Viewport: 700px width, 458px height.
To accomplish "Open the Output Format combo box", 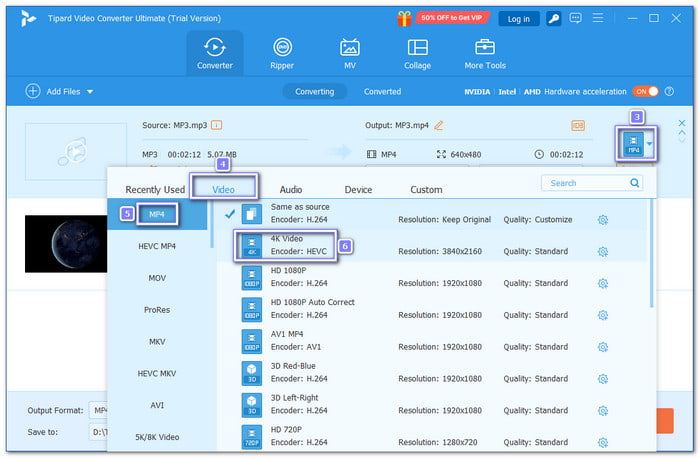I will click(x=99, y=410).
